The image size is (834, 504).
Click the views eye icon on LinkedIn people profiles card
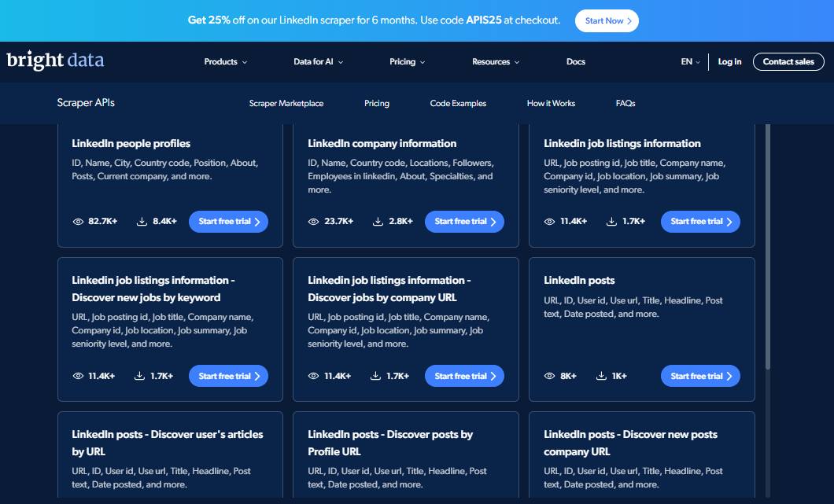77,221
